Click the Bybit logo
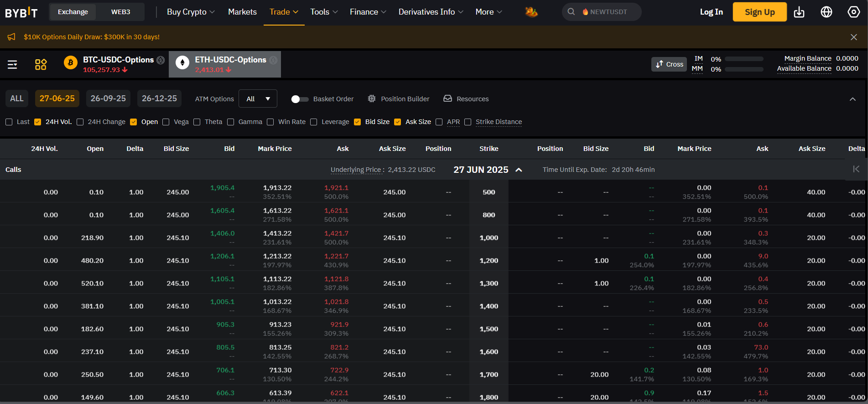Screen dimensions: 868x404 pyautogui.click(x=21, y=12)
